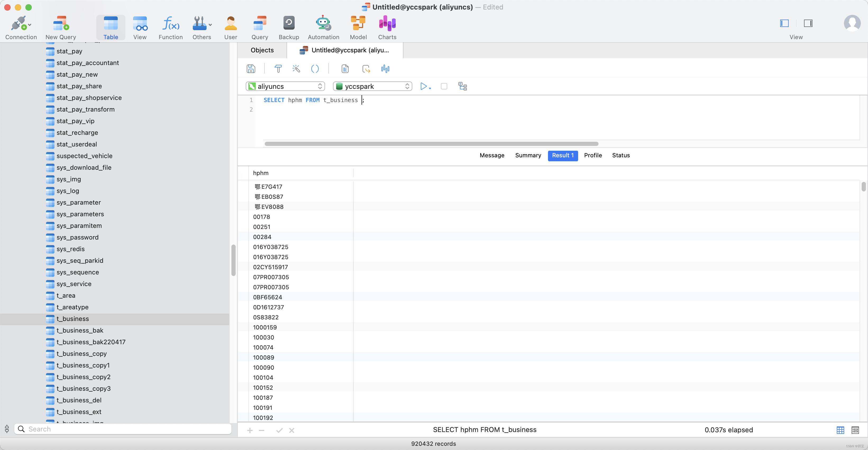Screen dimensions: 868x450
Task: Click the Stop query square button
Action: point(444,86)
